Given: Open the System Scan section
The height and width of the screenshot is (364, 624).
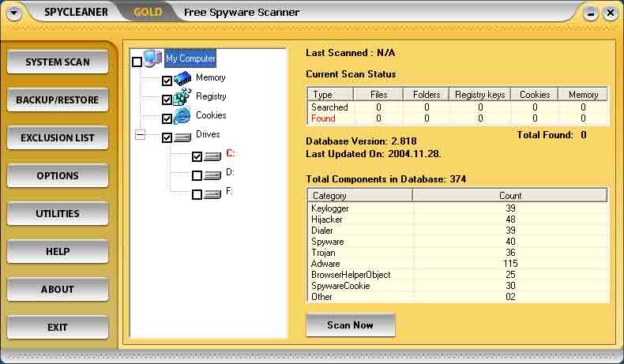Looking at the screenshot, I should tap(58, 62).
